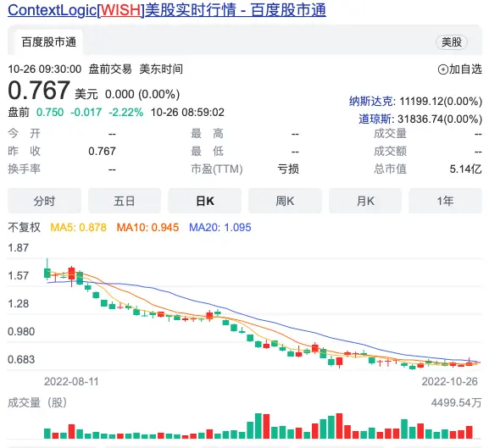Add stock to watchlist with 加自选
Image resolution: width=489 pixels, height=448 pixels.
[459, 69]
